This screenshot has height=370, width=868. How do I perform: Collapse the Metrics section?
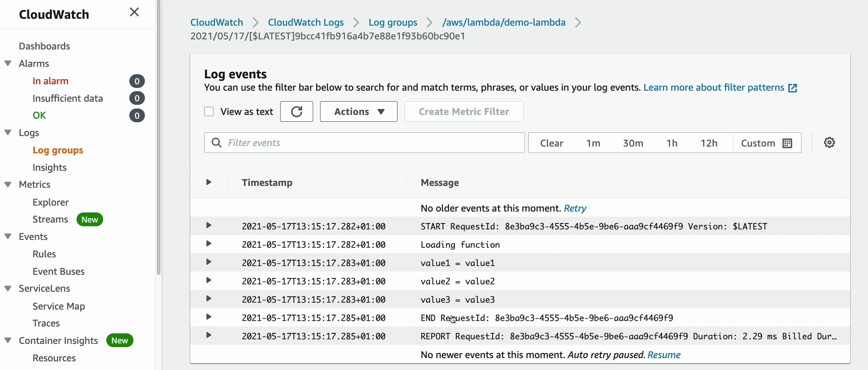[x=8, y=185]
